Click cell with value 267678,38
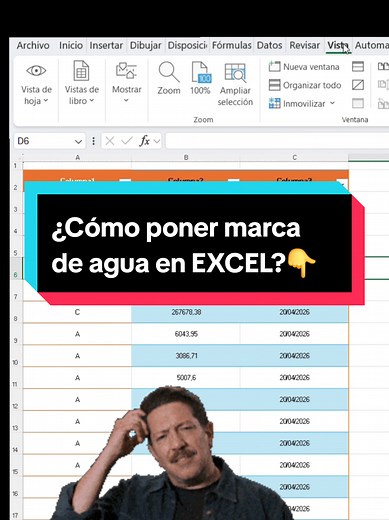The image size is (389, 520). coord(186,312)
